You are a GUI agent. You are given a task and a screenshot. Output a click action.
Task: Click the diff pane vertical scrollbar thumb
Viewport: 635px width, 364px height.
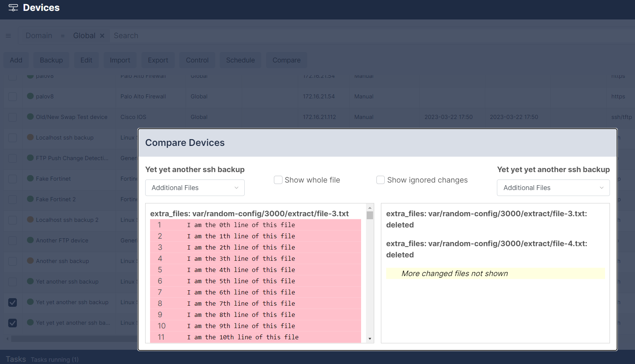[370, 215]
